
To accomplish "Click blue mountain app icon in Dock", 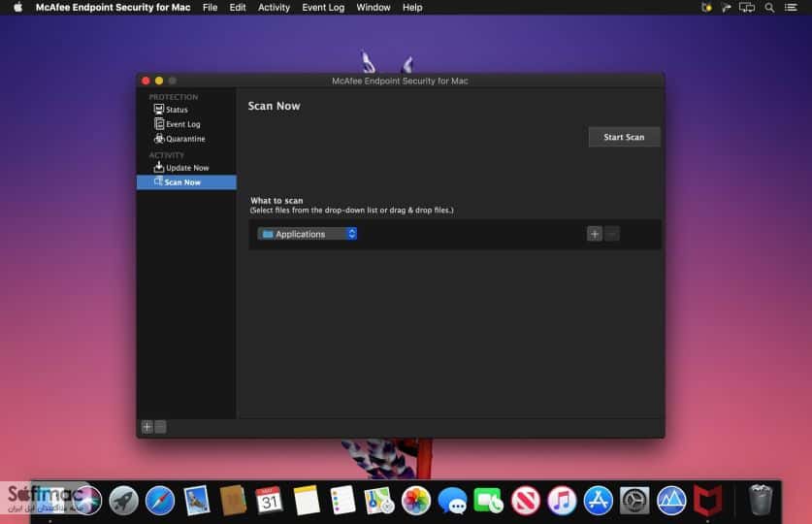I will [x=671, y=501].
